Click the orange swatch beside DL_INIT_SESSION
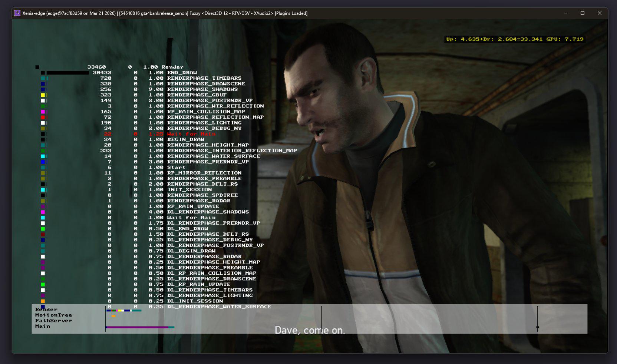Screen dimensions: 617x364 (43, 301)
